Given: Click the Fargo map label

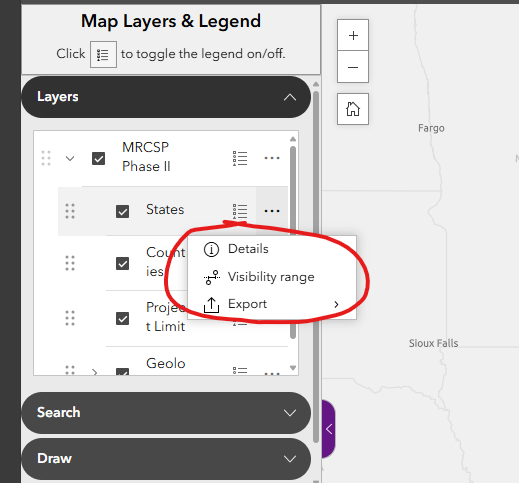Looking at the screenshot, I should pos(431,128).
